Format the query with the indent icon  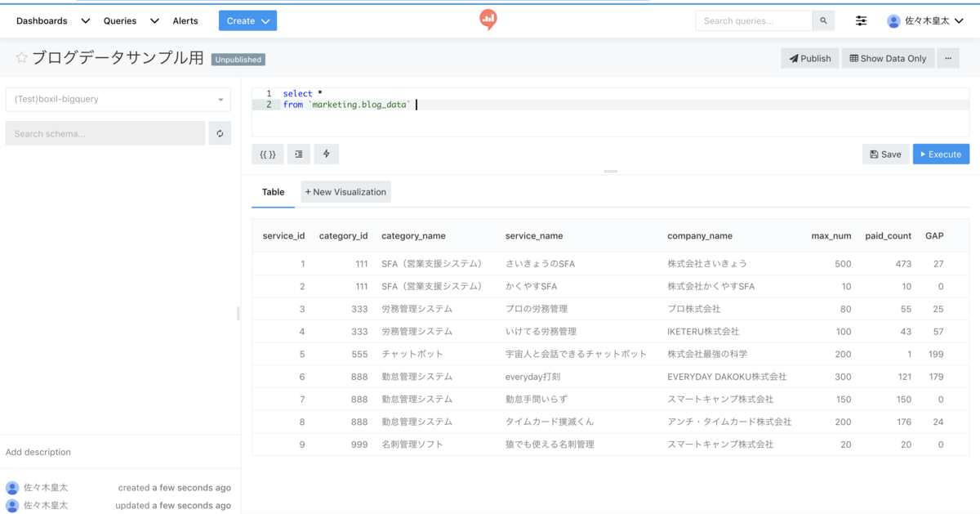click(x=299, y=154)
